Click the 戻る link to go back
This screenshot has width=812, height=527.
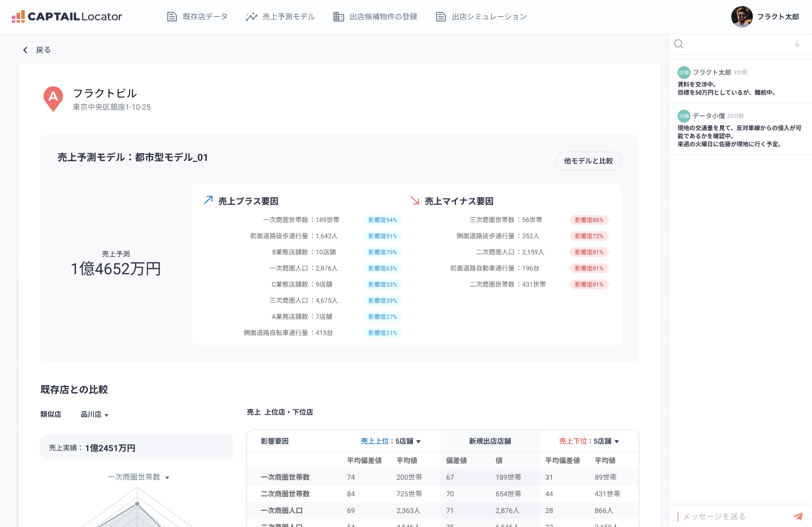[43, 49]
